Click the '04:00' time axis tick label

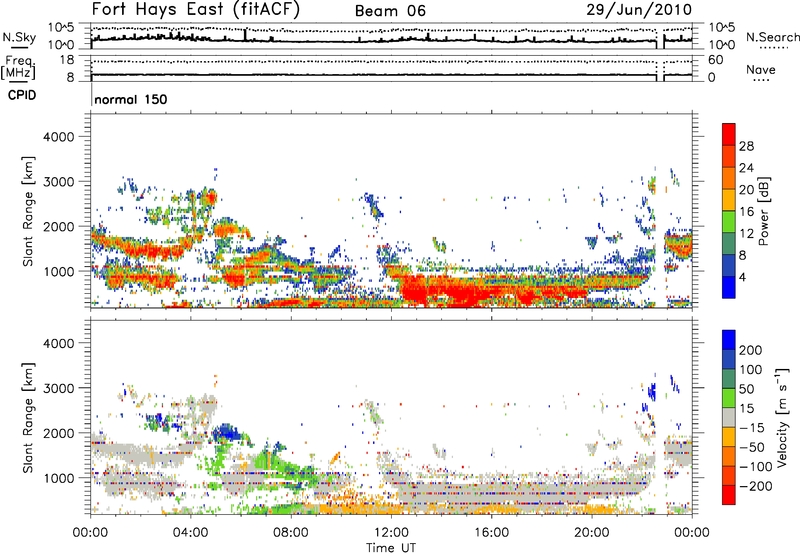pos(191,533)
